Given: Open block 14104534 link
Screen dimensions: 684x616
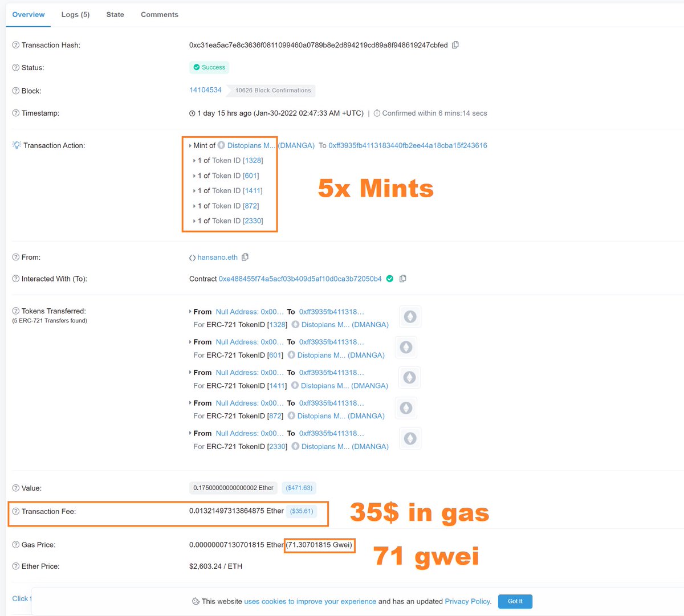Looking at the screenshot, I should [x=205, y=90].
